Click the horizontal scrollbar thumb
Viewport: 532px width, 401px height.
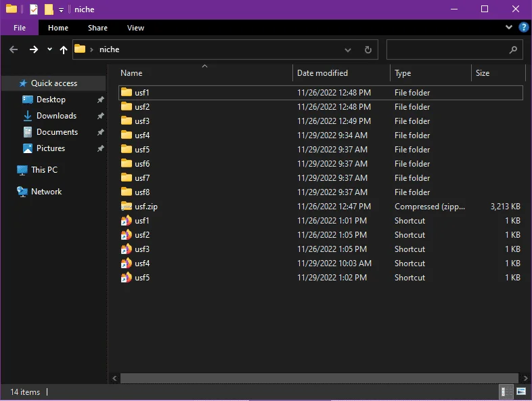pyautogui.click(x=319, y=378)
